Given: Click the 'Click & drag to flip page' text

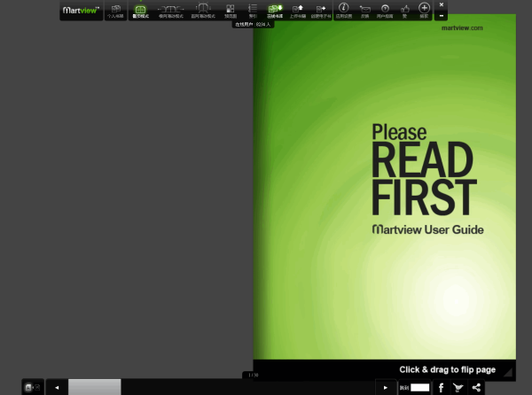Looking at the screenshot, I should pyautogui.click(x=447, y=369).
